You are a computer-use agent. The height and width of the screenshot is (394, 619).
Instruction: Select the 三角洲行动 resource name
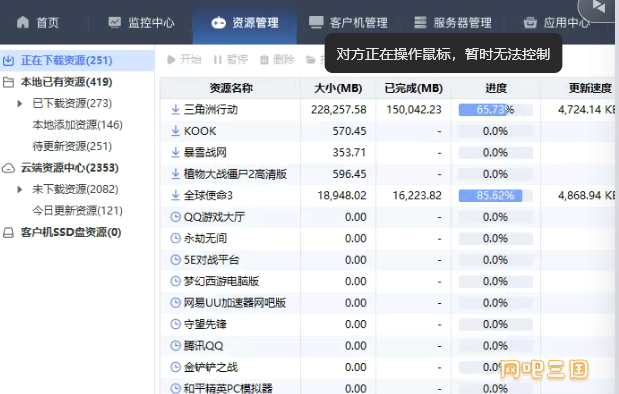[x=211, y=109]
